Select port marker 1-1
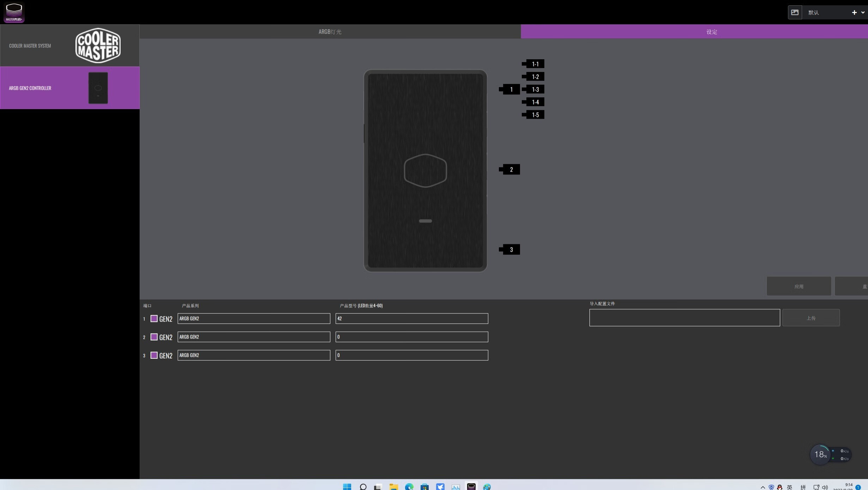Image resolution: width=868 pixels, height=490 pixels. [x=533, y=64]
